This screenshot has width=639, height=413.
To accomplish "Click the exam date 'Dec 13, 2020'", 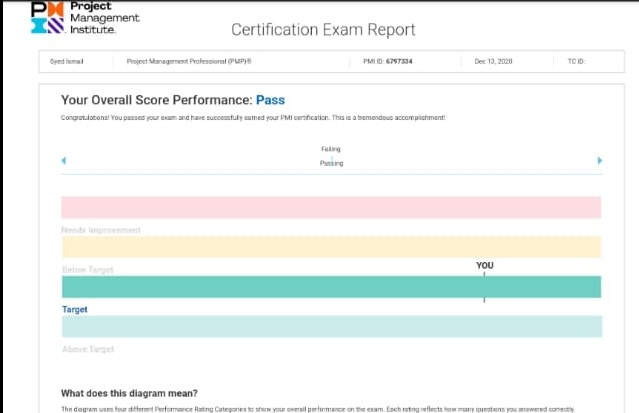I will pyautogui.click(x=493, y=62).
